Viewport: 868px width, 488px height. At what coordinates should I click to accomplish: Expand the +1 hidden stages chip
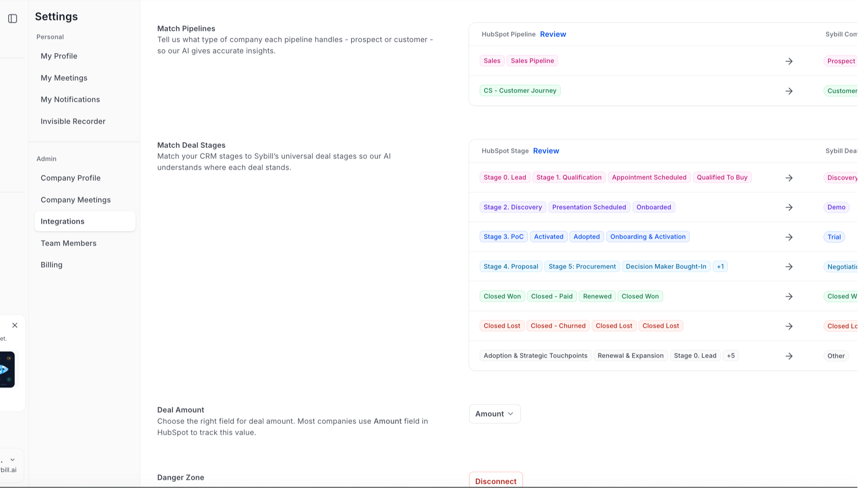click(x=720, y=266)
